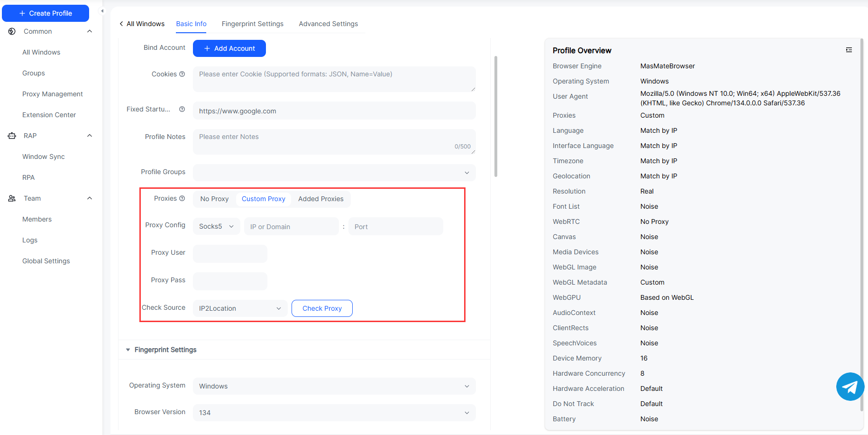Click the help icon next to Cookies
Image resolution: width=868 pixels, height=435 pixels.
point(182,74)
